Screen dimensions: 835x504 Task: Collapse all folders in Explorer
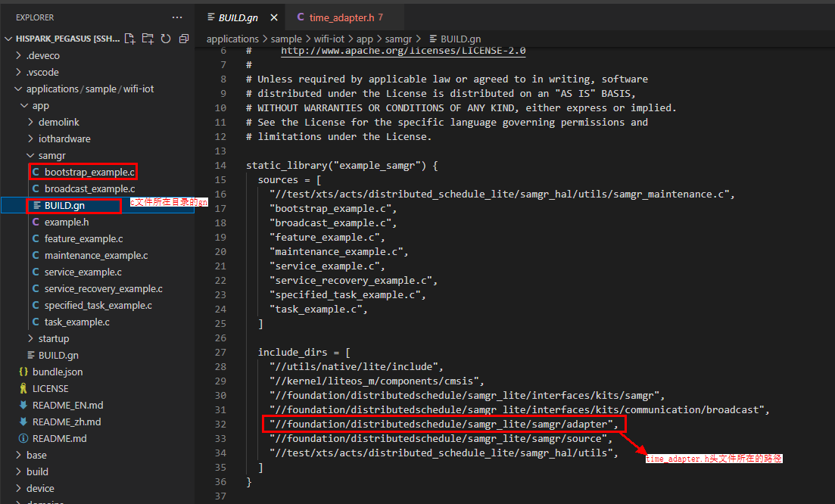pos(184,39)
